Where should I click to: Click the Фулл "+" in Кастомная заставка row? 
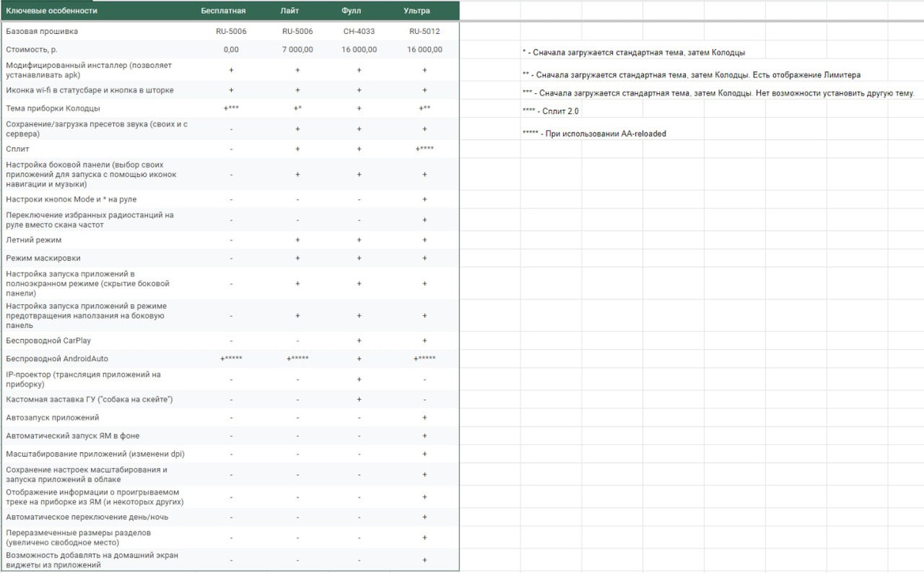click(x=360, y=399)
